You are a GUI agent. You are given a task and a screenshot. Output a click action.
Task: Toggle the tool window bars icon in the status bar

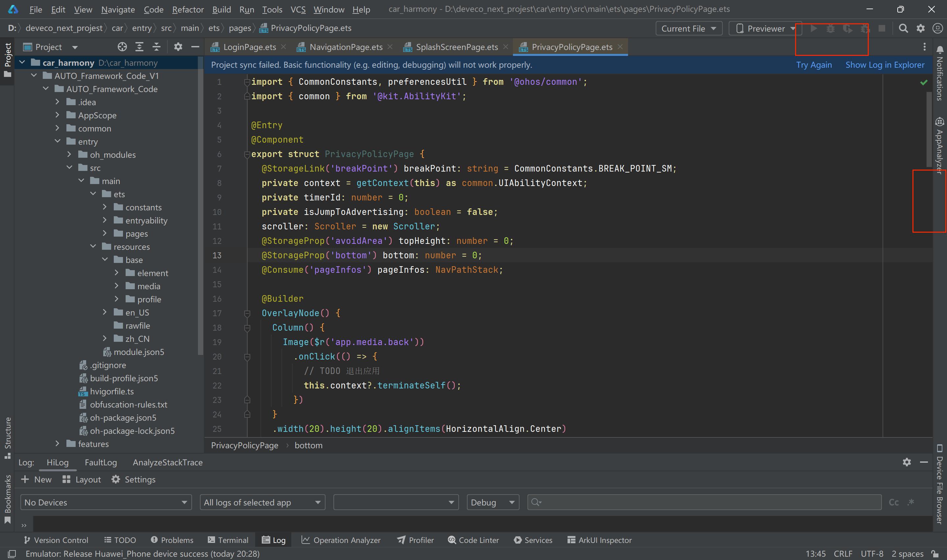click(x=12, y=553)
